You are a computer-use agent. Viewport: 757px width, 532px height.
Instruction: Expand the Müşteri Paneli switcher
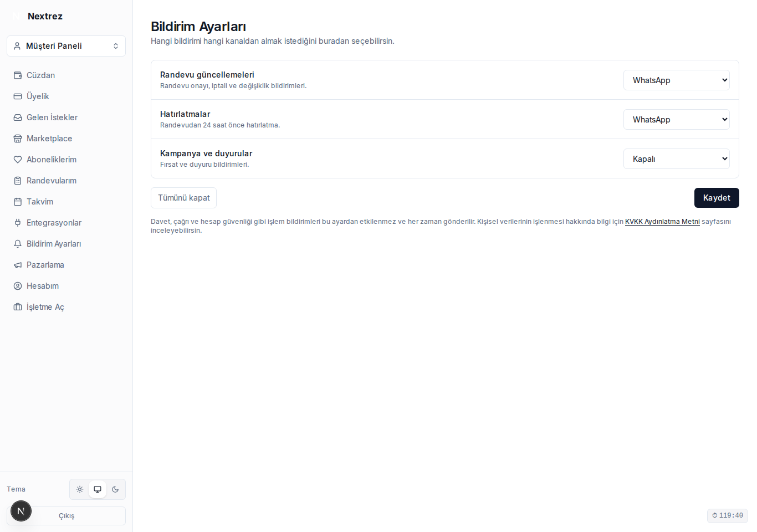[67, 46]
